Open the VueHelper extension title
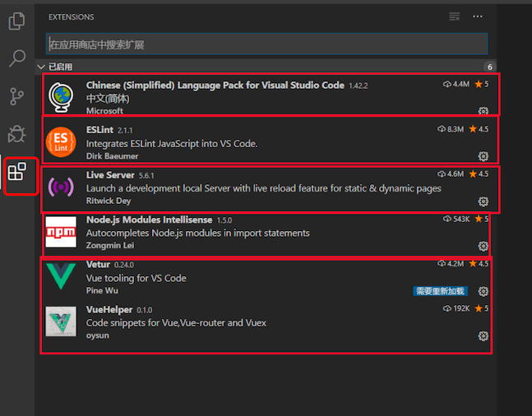 coord(109,310)
